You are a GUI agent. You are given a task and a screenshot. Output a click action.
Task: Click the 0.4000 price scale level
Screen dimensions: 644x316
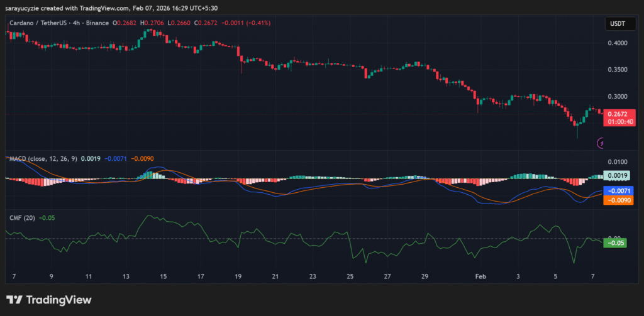(x=616, y=43)
